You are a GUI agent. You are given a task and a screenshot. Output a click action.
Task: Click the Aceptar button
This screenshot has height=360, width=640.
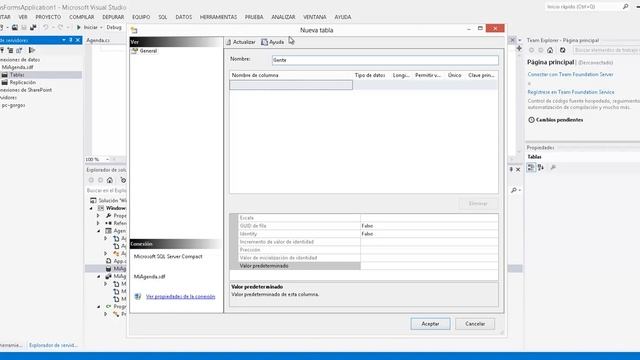[430, 324]
